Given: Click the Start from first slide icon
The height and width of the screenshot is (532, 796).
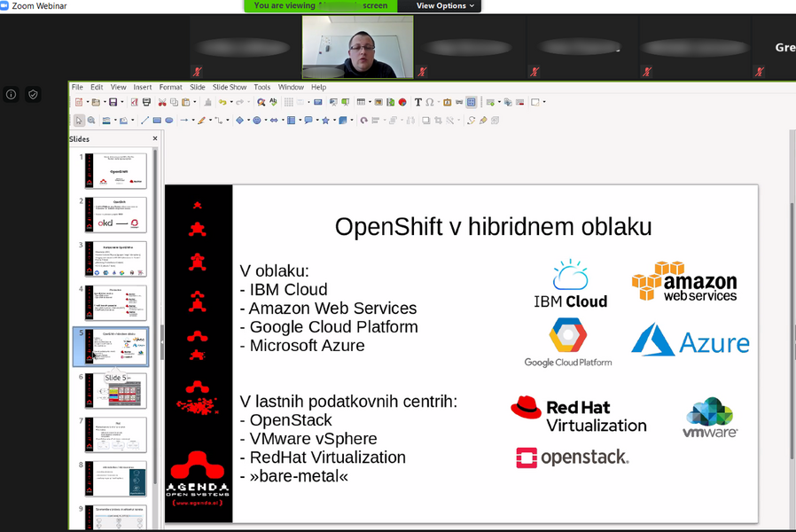Looking at the screenshot, I should (333, 102).
